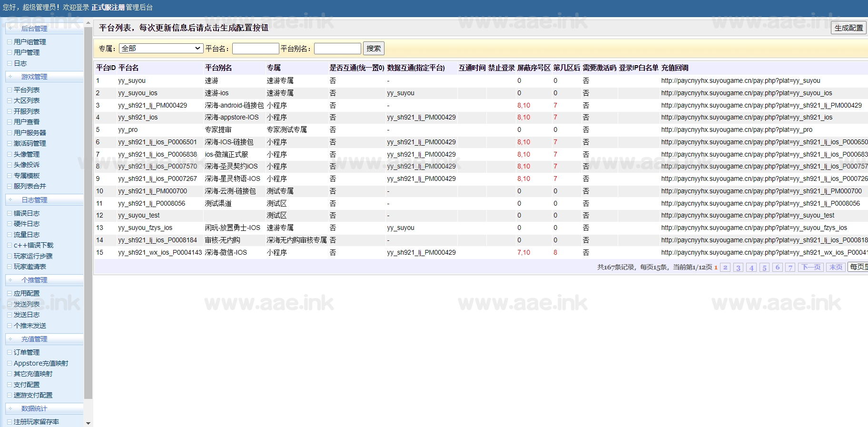This screenshot has height=427, width=868.
Task: Focus the 平台名 input field
Action: [x=256, y=49]
